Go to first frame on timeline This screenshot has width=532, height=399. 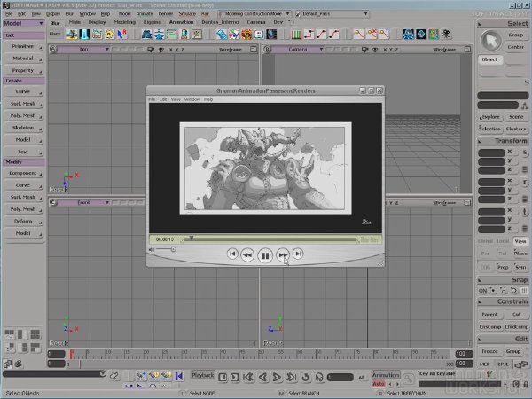pyautogui.click(x=248, y=378)
